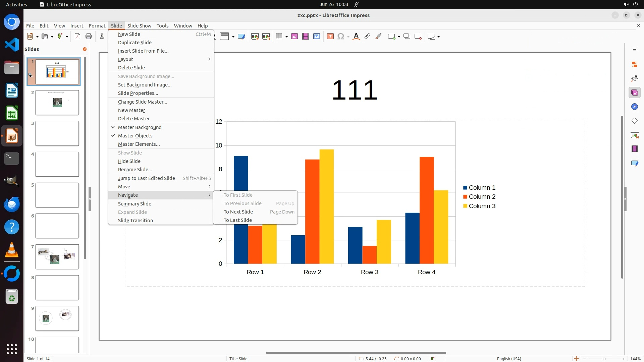Click zoom slider in status bar
Viewport: 644px width, 362px height.
pos(604,359)
